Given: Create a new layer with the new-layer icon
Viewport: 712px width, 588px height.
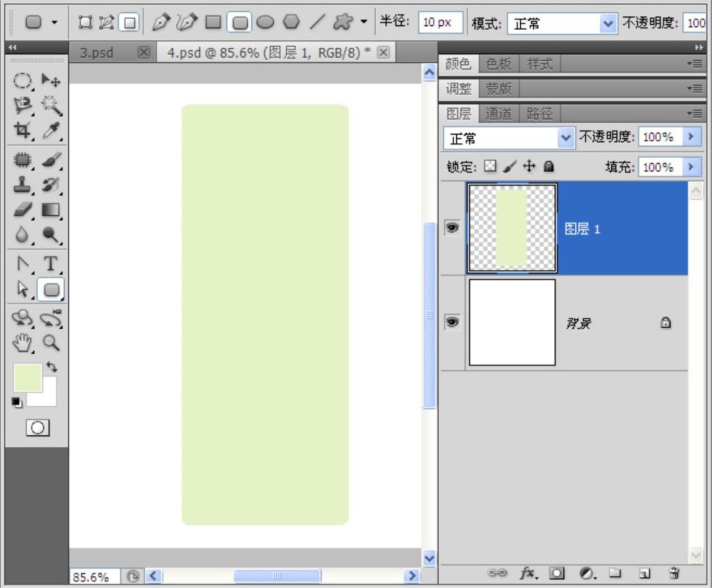Looking at the screenshot, I should (x=645, y=573).
